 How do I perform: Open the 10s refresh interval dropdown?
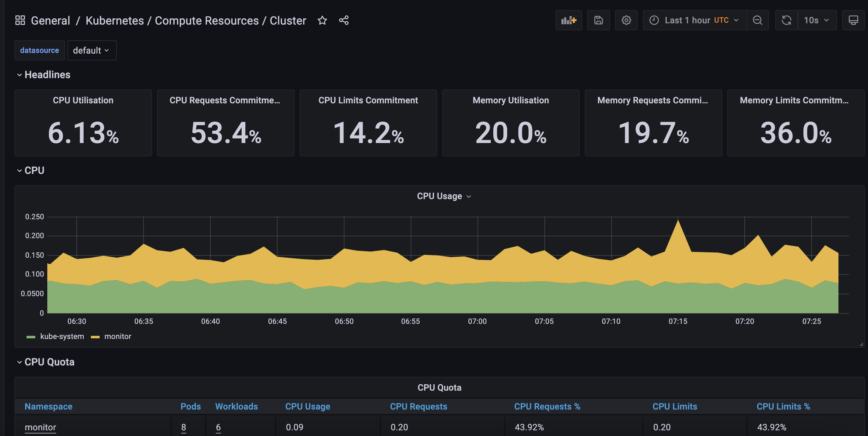point(817,20)
